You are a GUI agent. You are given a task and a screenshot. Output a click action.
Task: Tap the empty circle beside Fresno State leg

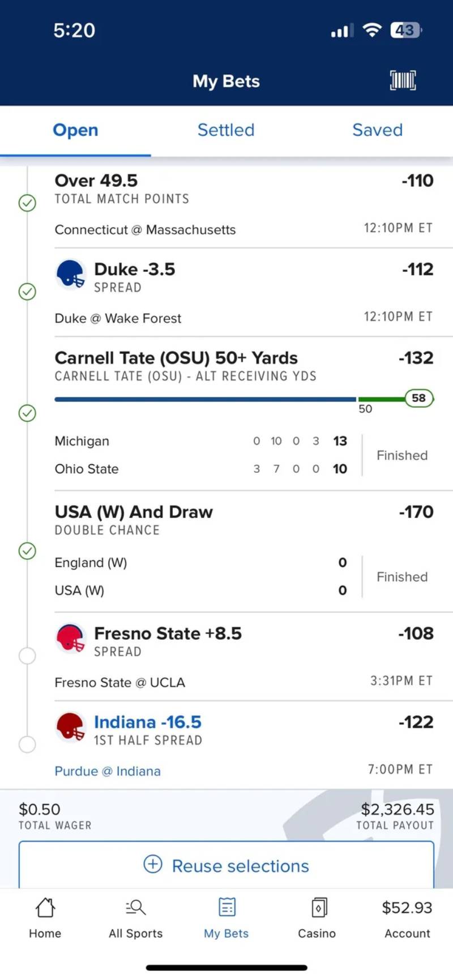pos(27,656)
